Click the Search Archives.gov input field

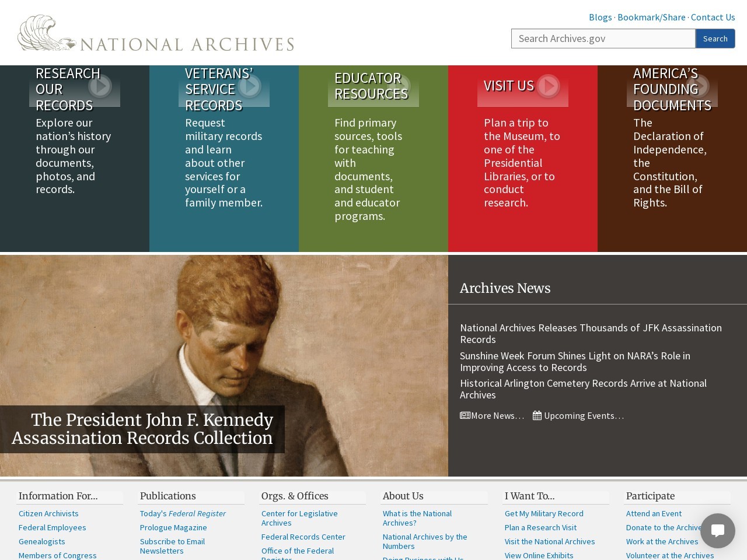603,38
